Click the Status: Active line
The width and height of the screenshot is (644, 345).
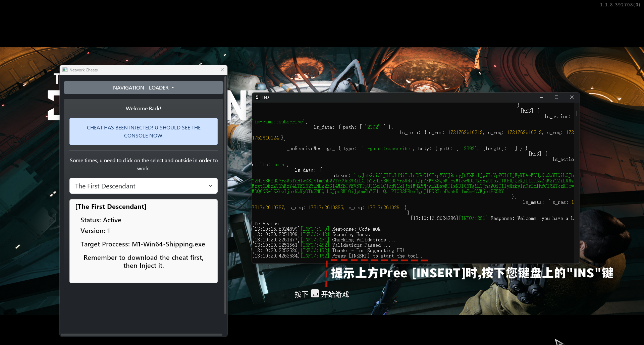101,220
